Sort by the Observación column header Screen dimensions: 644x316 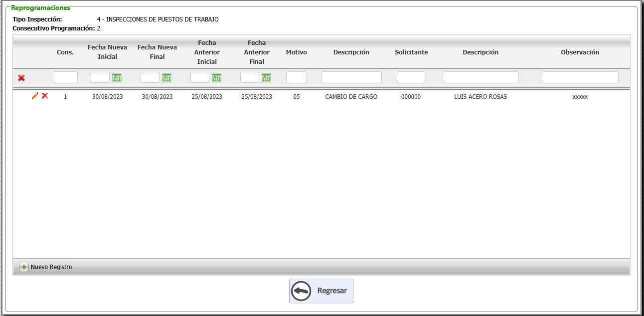[x=580, y=52]
